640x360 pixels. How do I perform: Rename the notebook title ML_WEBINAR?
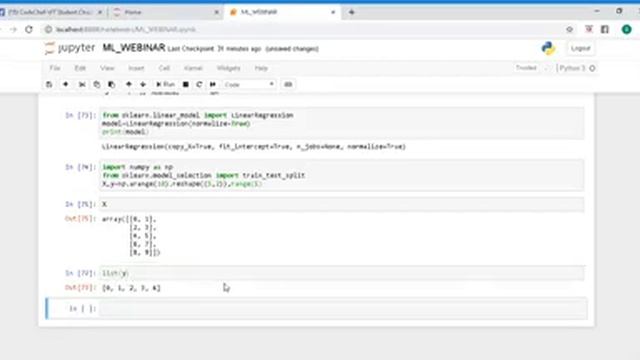(133, 48)
